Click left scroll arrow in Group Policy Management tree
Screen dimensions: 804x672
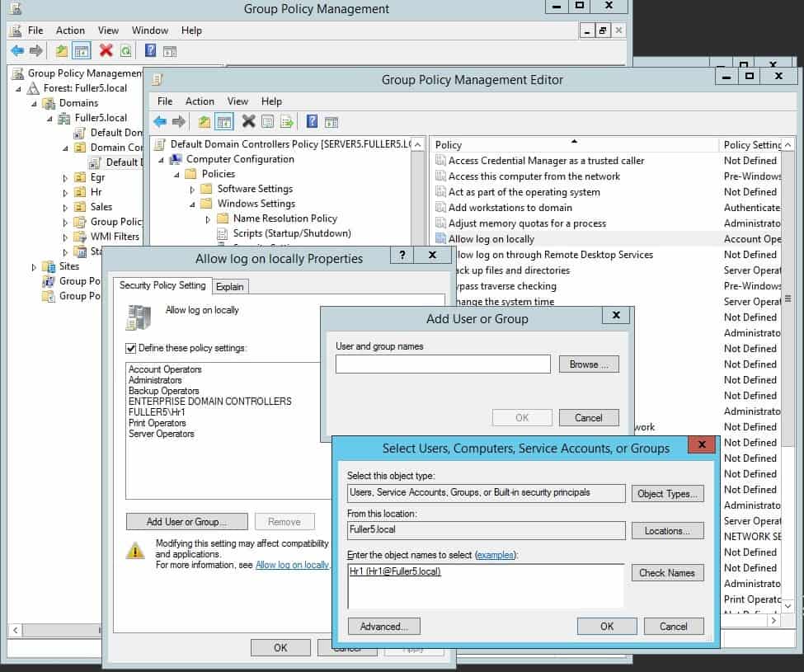(x=16, y=630)
